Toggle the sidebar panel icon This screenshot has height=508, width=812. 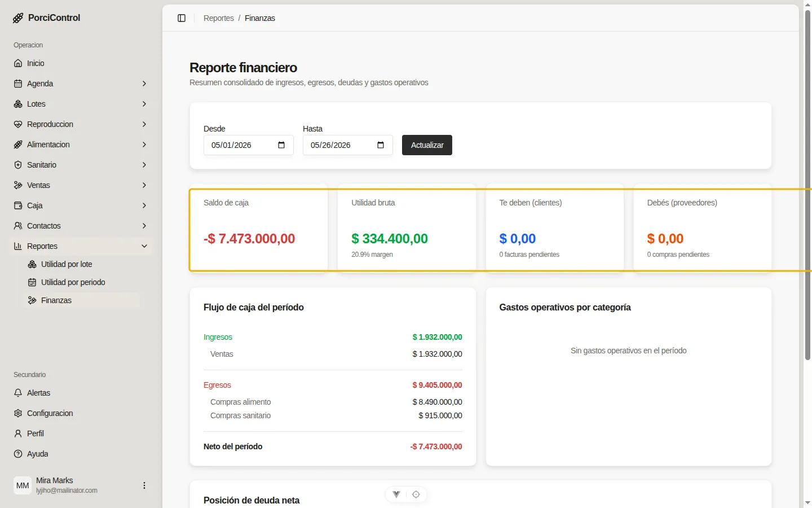(x=182, y=18)
